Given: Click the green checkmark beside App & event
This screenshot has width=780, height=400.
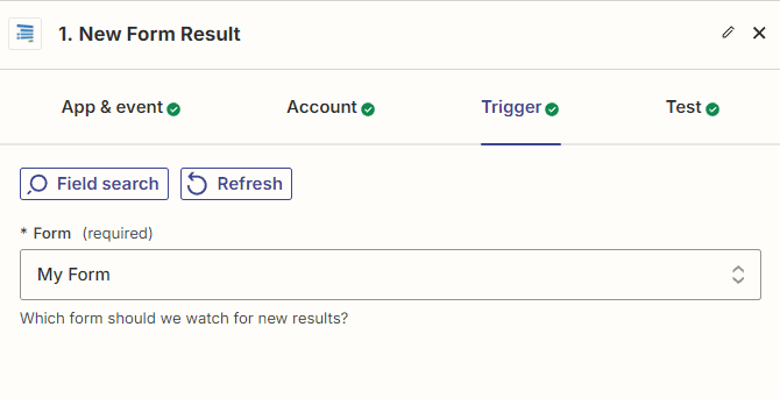Looking at the screenshot, I should [x=174, y=109].
